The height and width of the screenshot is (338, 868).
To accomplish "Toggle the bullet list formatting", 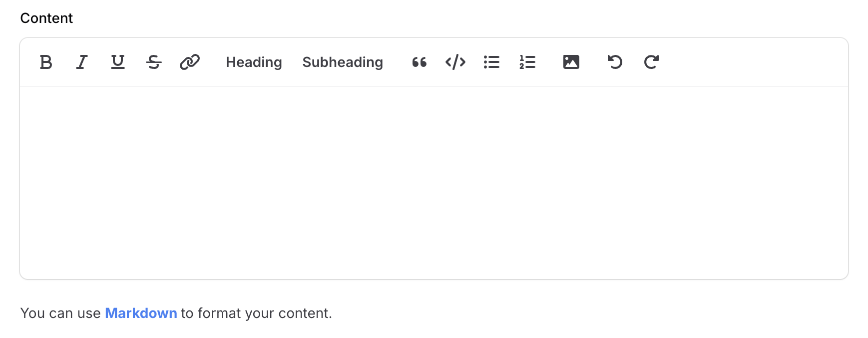I will click(x=491, y=62).
